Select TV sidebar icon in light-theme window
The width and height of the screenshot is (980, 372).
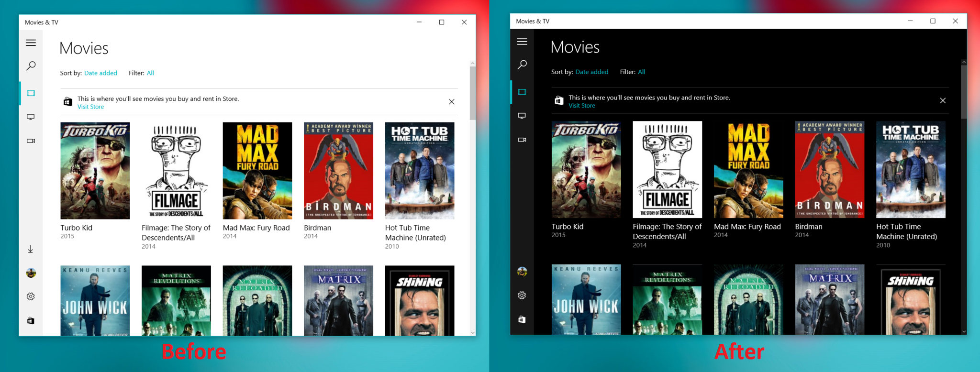coord(31,117)
